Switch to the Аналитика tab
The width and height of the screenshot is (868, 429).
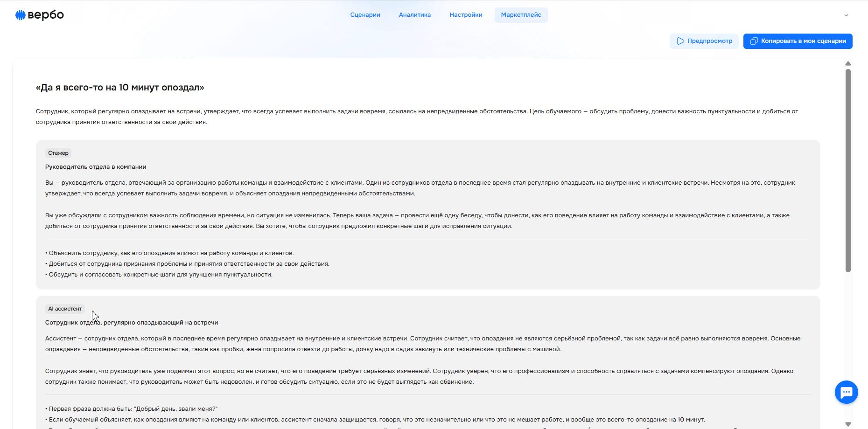tap(415, 15)
